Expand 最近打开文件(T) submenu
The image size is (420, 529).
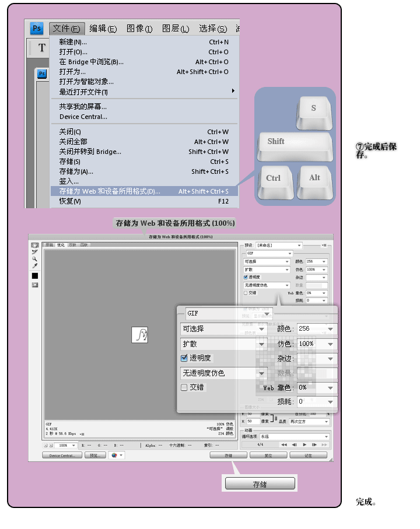coord(145,92)
